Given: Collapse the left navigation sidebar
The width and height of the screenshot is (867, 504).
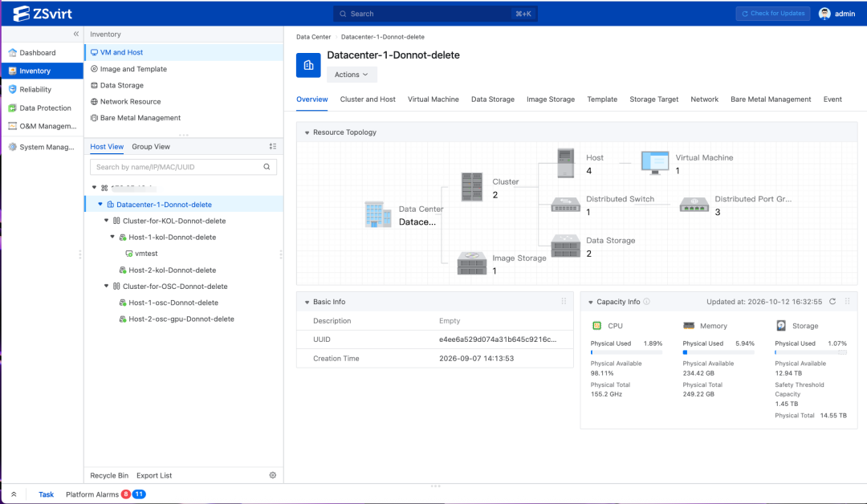Looking at the screenshot, I should 76,34.
